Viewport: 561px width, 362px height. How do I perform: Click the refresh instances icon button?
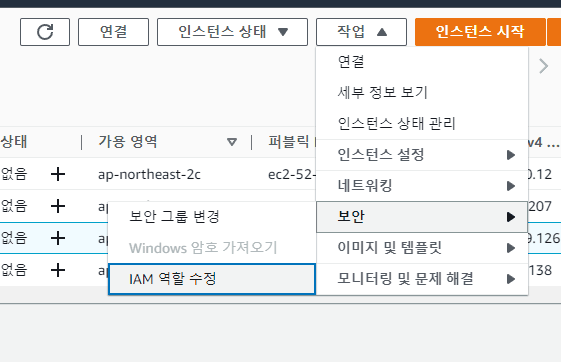pyautogui.click(x=45, y=32)
